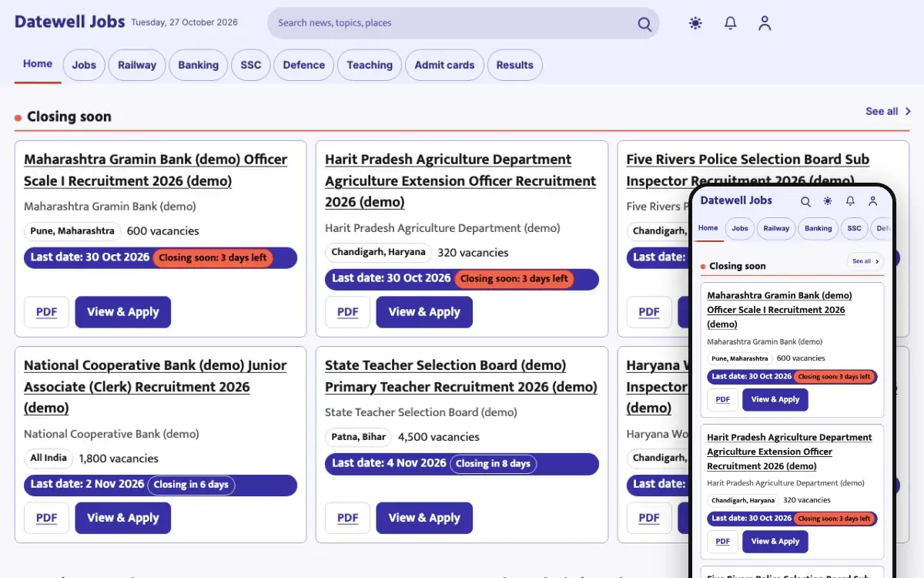Open the Banking category tab
This screenshot has height=578, width=924.
(199, 66)
